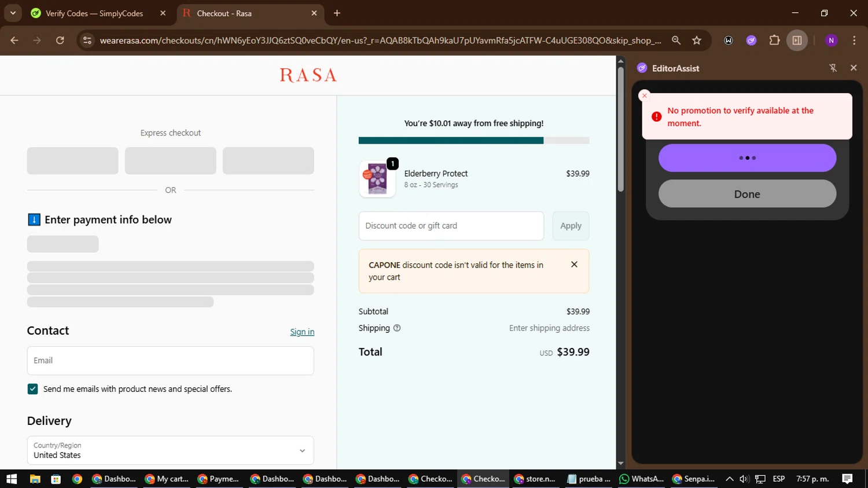Click the Elderberry Protect product thumbnail
Screen dimensions: 868x488
(377, 179)
